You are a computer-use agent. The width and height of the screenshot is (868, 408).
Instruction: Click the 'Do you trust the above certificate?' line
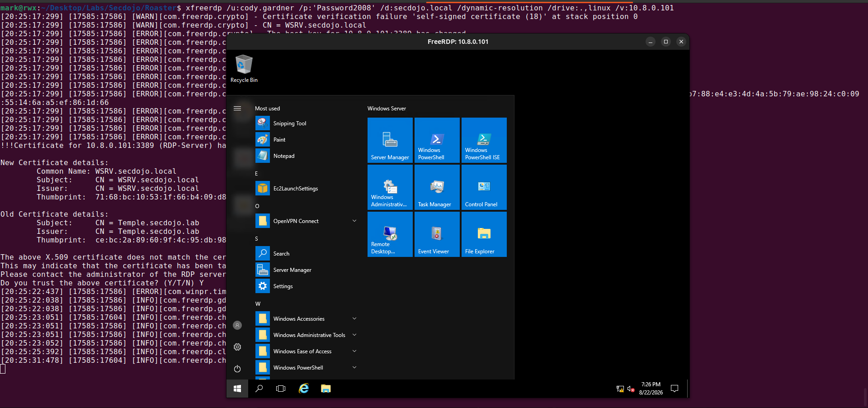pos(102,283)
